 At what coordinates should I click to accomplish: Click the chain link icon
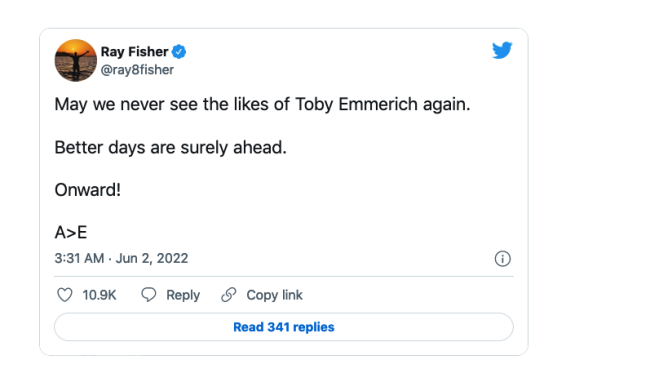(229, 294)
